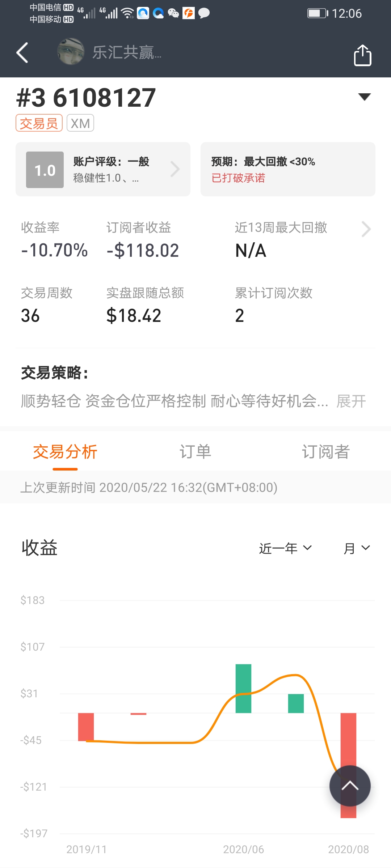
Task: Tap the 1.0 account rating badge
Action: (x=45, y=170)
